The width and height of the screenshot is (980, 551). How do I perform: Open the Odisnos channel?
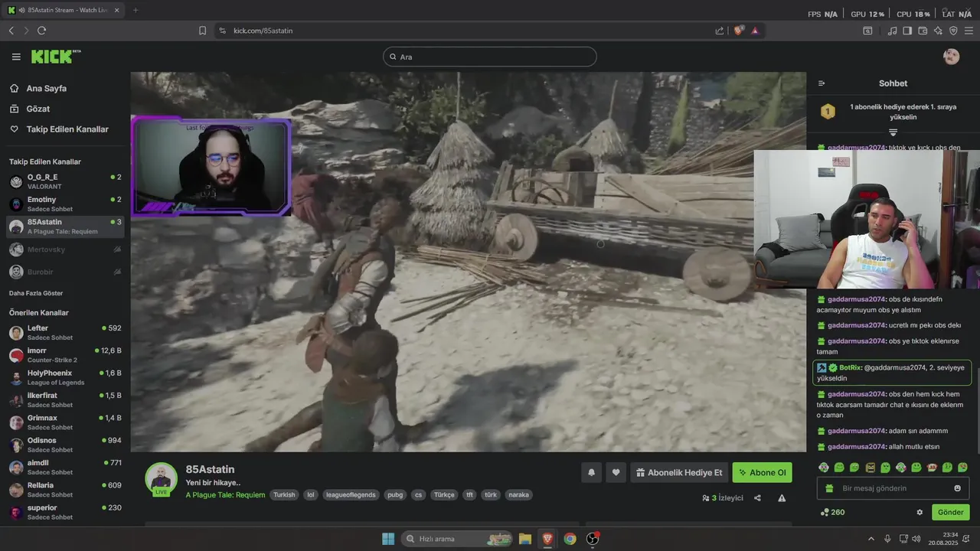65,445
